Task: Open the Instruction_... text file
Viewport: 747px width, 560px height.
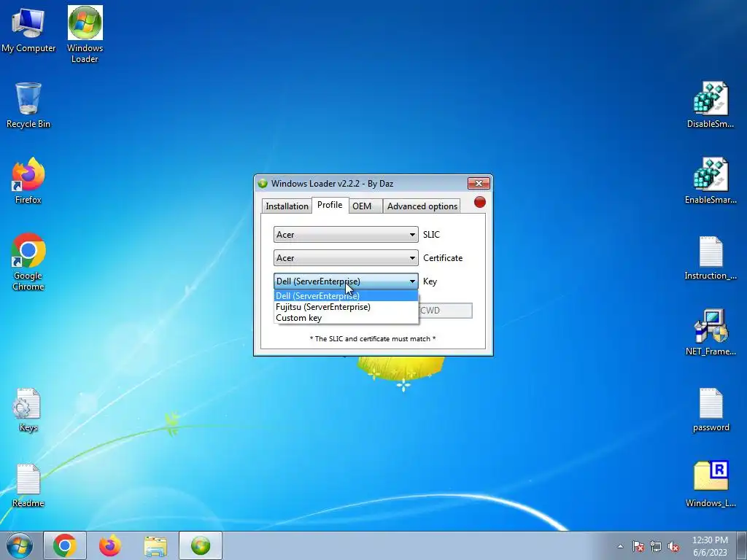Action: (x=711, y=257)
